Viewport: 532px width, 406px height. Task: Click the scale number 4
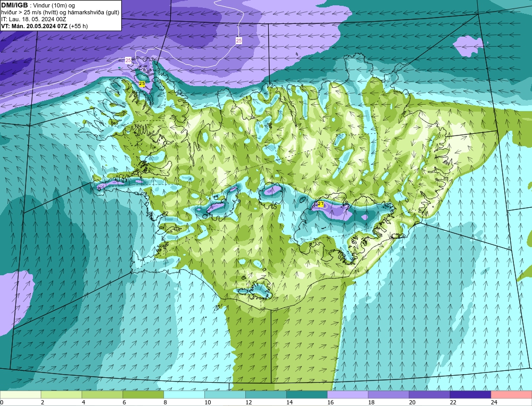[x=84, y=402]
